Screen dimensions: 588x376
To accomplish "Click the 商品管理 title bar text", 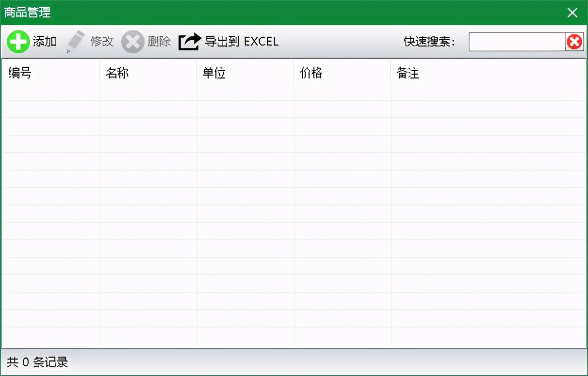I will (28, 13).
